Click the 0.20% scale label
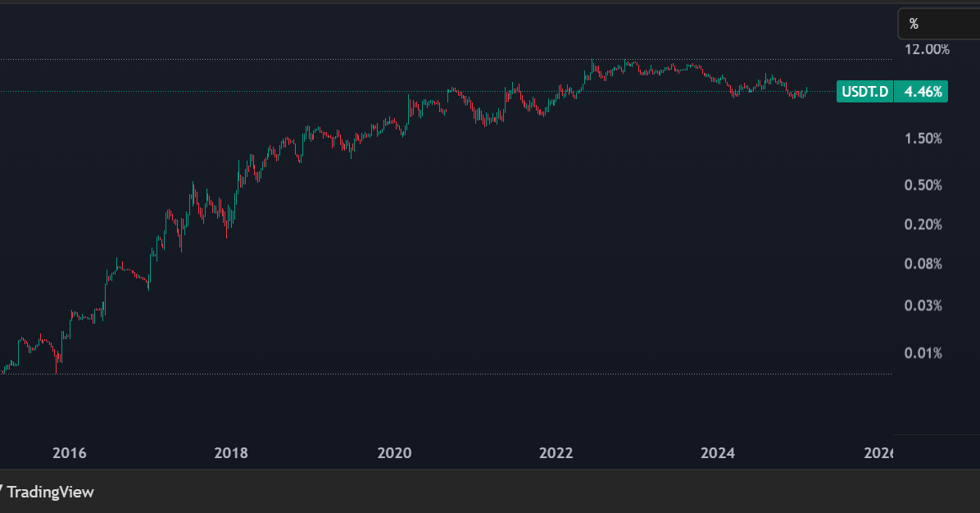Viewport: 980px width, 513px height. coord(923,225)
